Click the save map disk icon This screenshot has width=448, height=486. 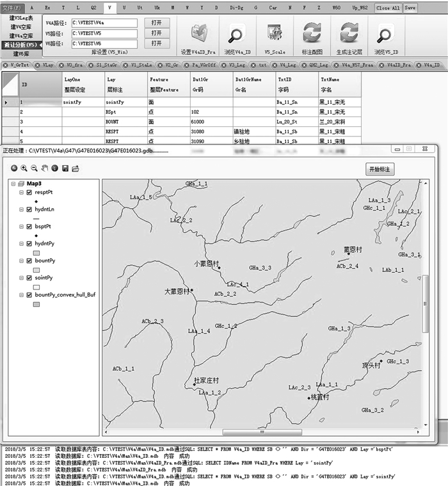click(65, 168)
